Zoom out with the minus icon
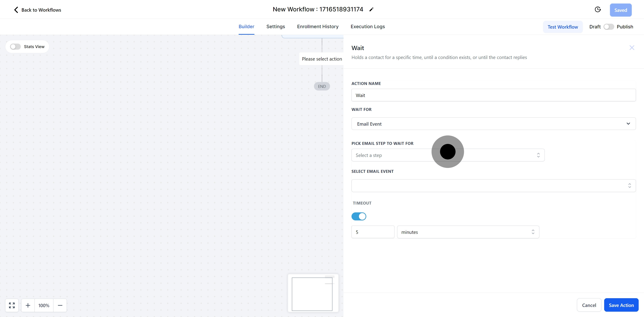 click(60, 305)
